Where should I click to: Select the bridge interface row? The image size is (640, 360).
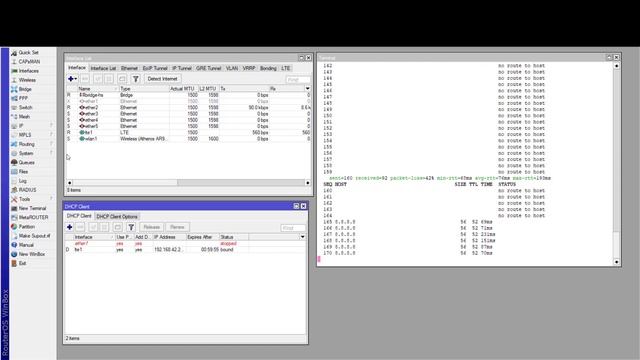tap(188, 95)
